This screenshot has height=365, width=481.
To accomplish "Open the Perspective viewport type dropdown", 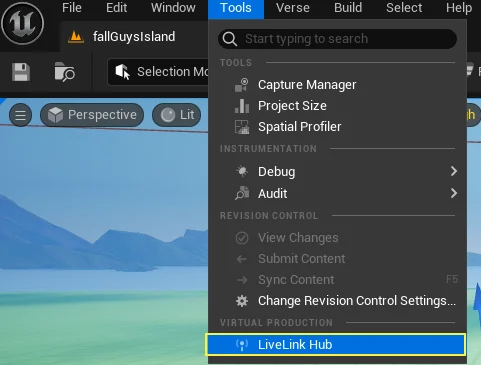I will [x=92, y=115].
